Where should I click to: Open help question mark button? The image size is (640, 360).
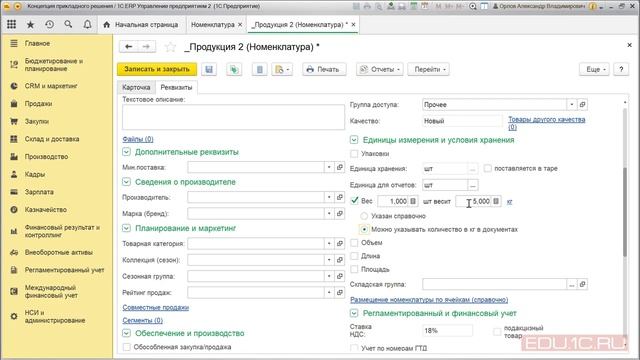tap(621, 69)
